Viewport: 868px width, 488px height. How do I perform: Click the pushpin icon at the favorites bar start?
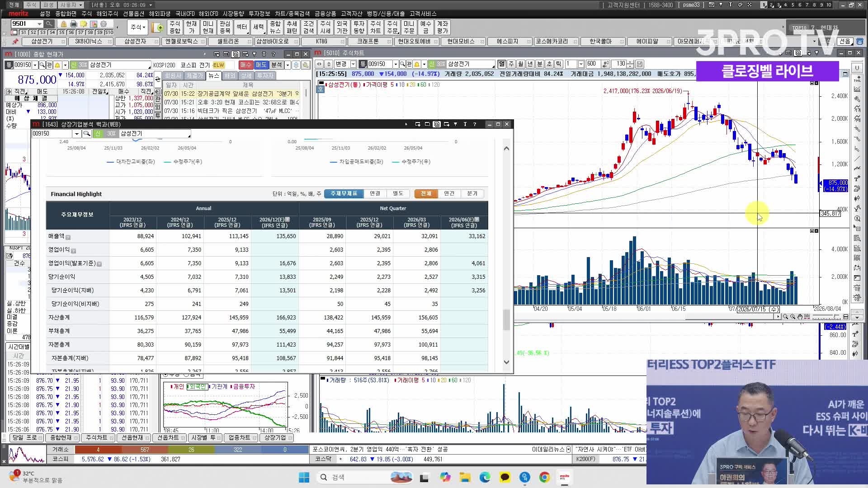[15, 42]
